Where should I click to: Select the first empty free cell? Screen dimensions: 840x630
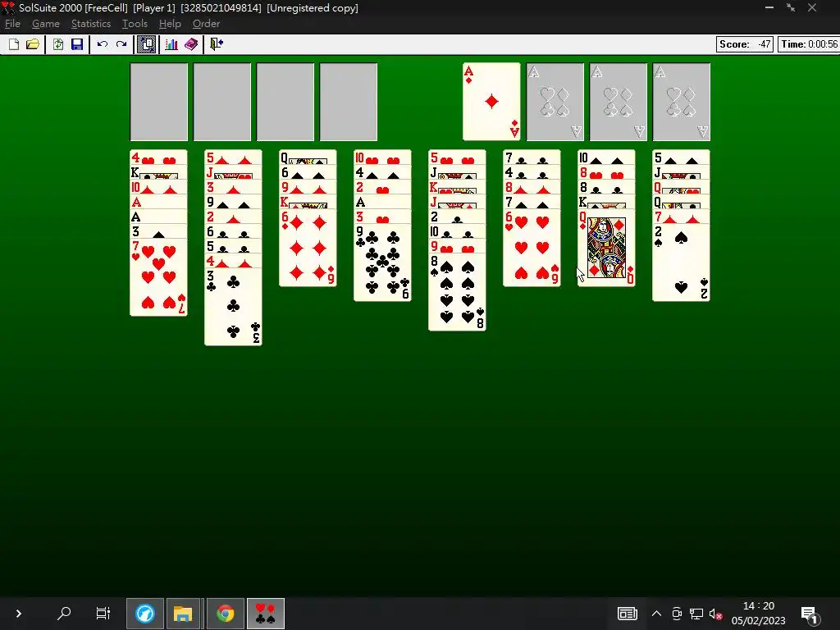click(158, 102)
